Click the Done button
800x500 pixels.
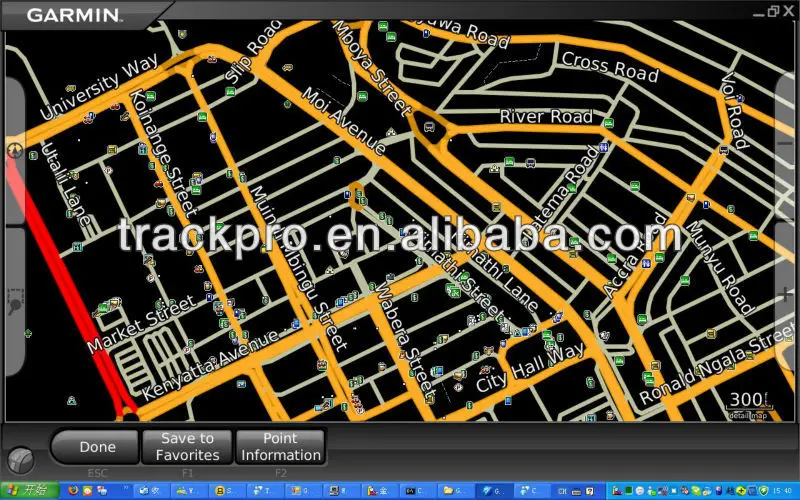97,447
